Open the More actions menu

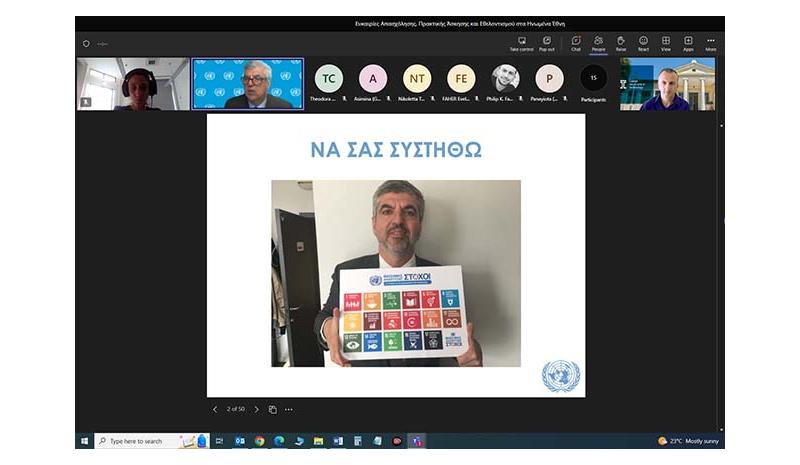pyautogui.click(x=711, y=44)
